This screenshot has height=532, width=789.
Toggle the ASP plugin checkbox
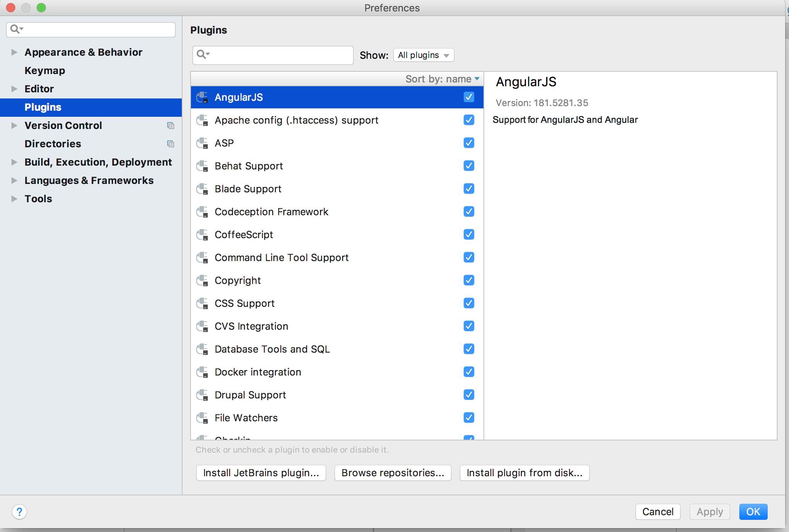tap(469, 143)
